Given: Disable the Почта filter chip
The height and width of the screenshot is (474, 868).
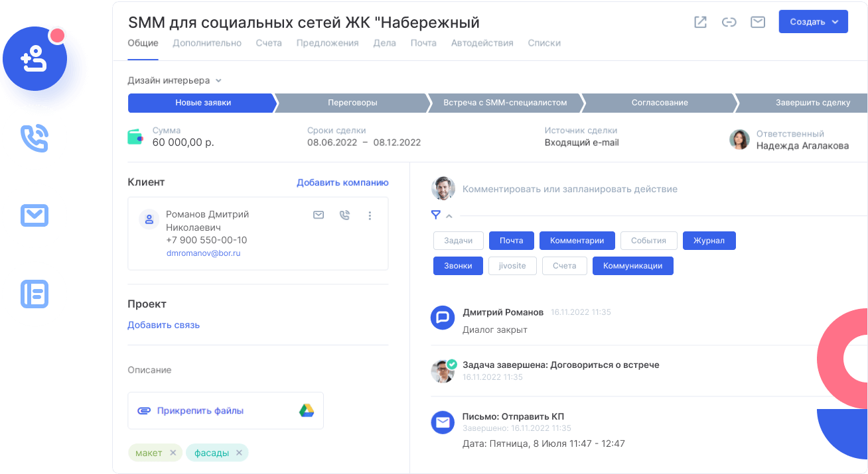Looking at the screenshot, I should [x=511, y=241].
